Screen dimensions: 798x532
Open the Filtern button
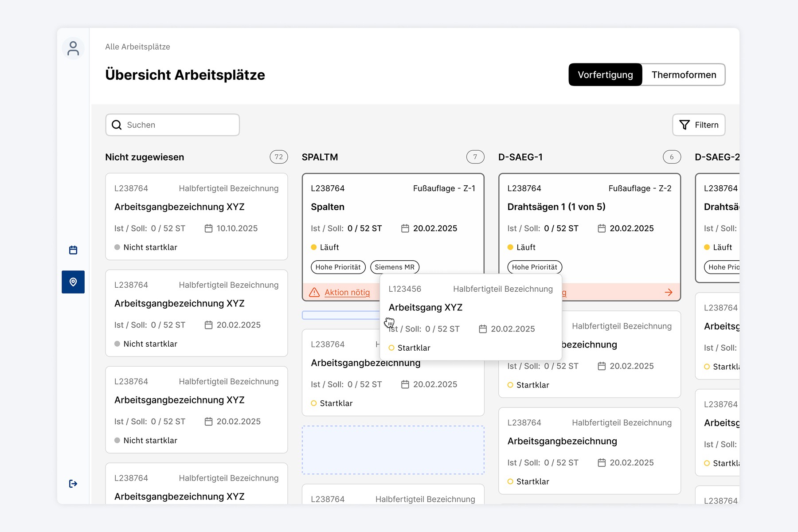point(699,125)
